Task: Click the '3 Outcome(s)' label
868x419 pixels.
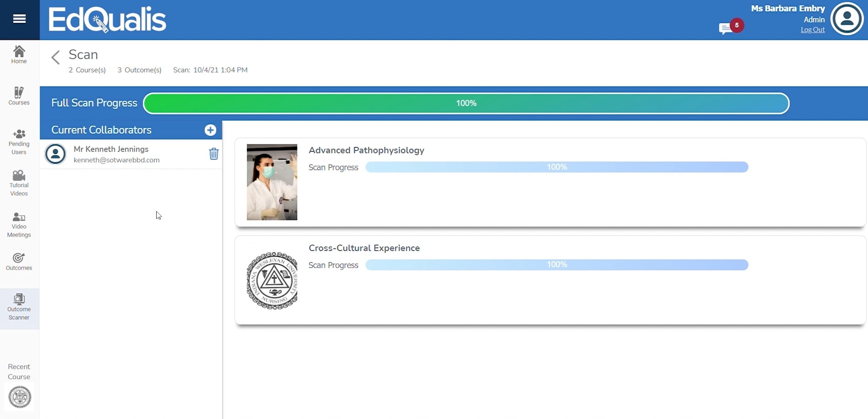Action: point(139,70)
